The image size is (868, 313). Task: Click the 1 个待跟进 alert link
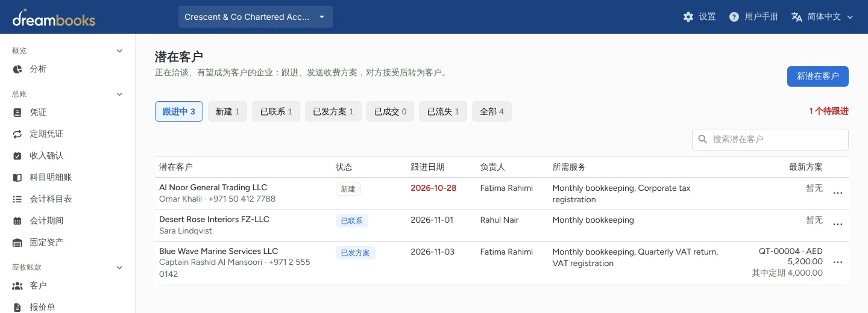829,111
